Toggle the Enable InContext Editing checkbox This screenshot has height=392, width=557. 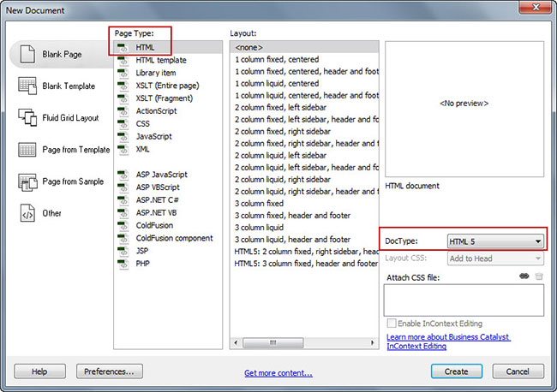[x=391, y=324]
